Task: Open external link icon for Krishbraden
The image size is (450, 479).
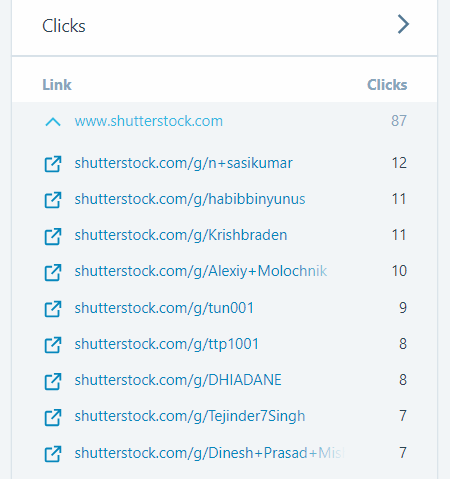Action: [53, 236]
